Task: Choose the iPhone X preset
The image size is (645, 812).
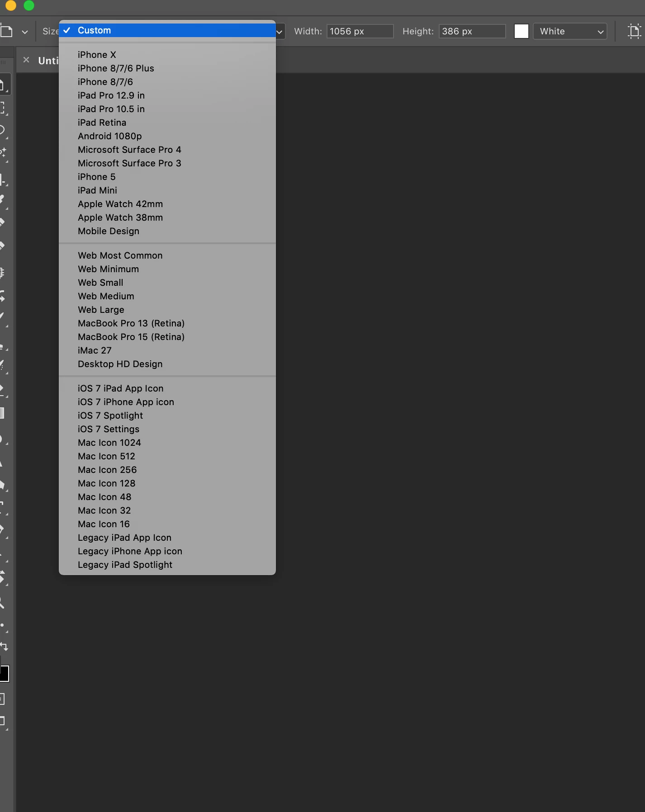Action: 167,55
